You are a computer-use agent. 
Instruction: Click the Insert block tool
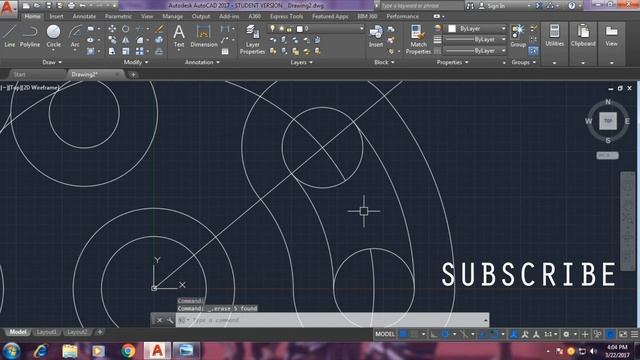(x=376, y=36)
